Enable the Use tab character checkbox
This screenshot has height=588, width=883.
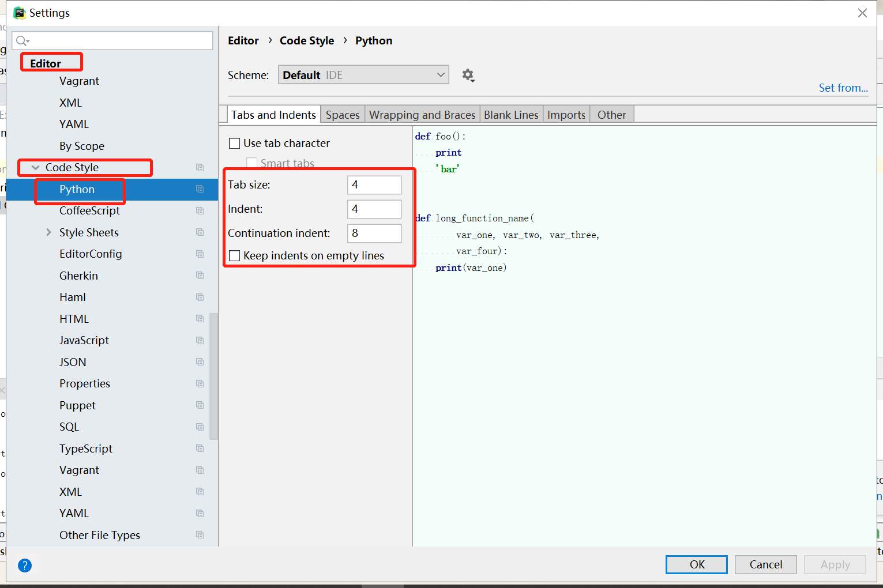[x=235, y=144]
